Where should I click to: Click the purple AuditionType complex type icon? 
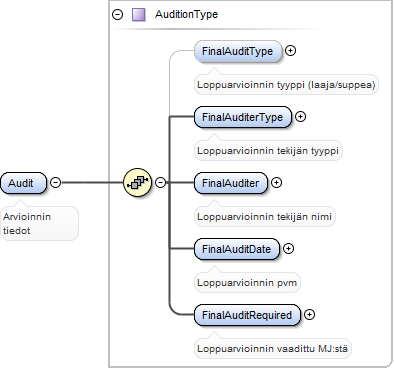tap(139, 15)
